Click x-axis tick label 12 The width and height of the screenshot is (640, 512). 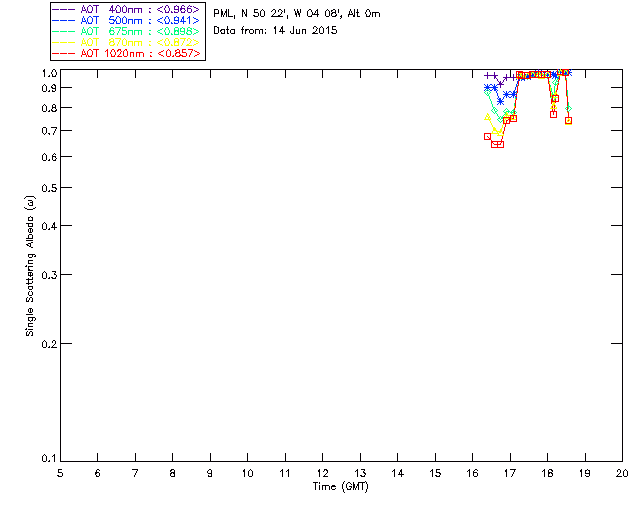coord(322,474)
